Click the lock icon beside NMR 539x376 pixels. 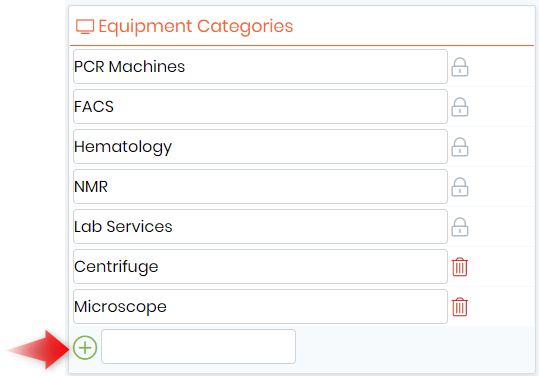[x=460, y=187]
